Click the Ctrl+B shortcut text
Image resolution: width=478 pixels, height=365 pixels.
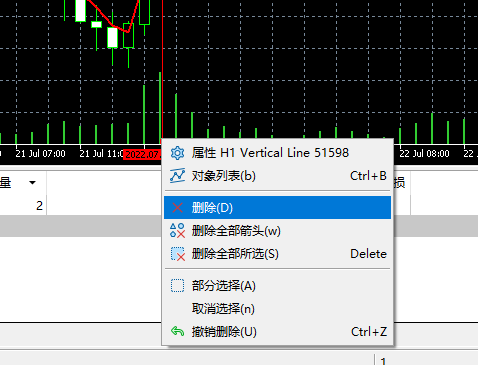pyautogui.click(x=368, y=176)
